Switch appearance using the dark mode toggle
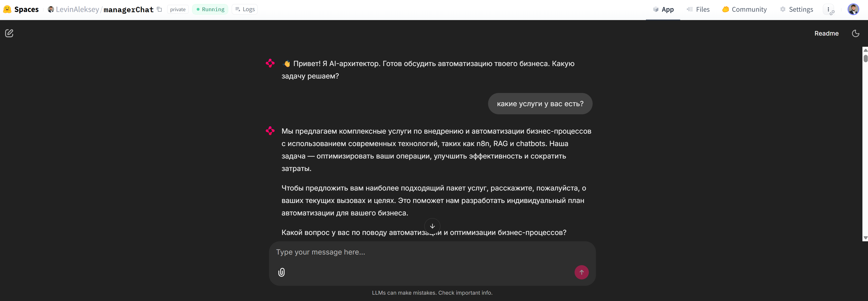Screen dimensions: 868x301 tap(856, 33)
